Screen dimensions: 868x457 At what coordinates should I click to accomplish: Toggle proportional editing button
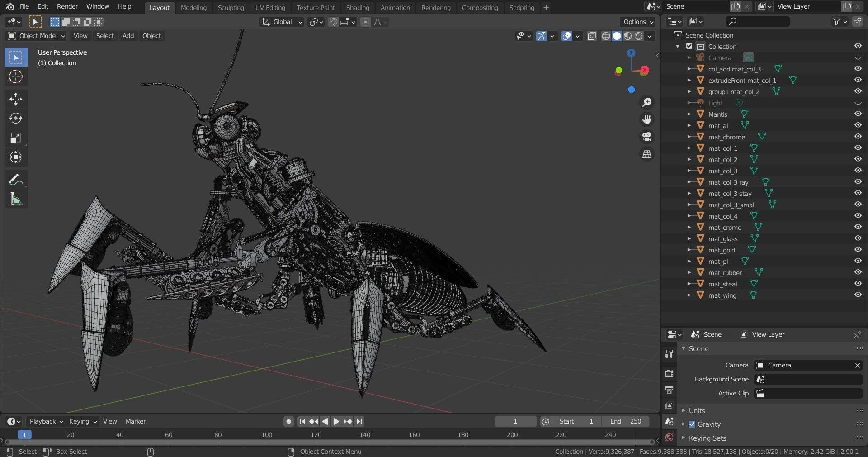(365, 22)
